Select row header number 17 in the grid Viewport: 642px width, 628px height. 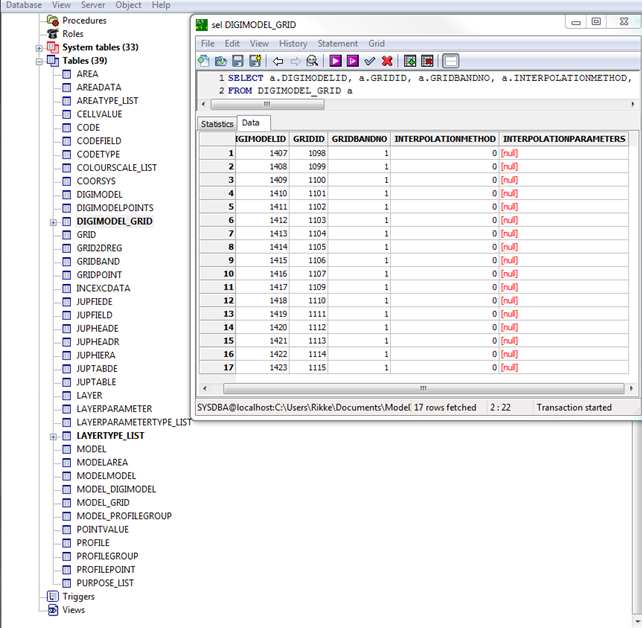click(217, 367)
